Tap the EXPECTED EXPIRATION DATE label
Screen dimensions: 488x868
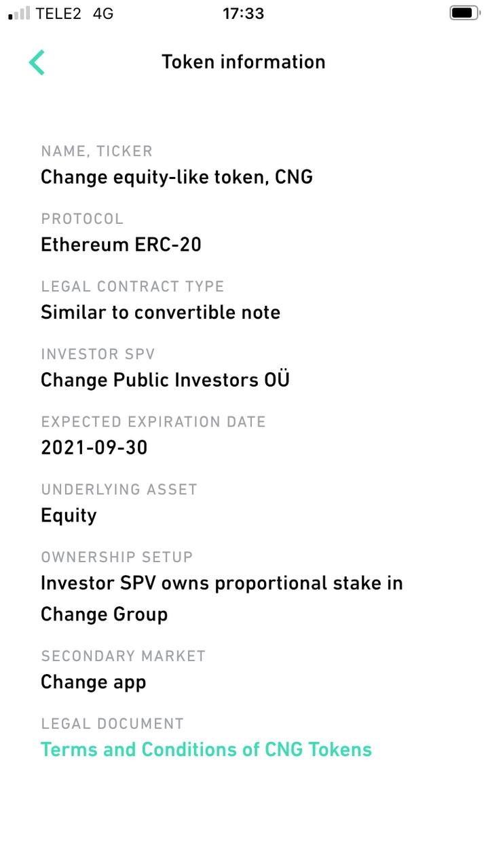(x=153, y=422)
